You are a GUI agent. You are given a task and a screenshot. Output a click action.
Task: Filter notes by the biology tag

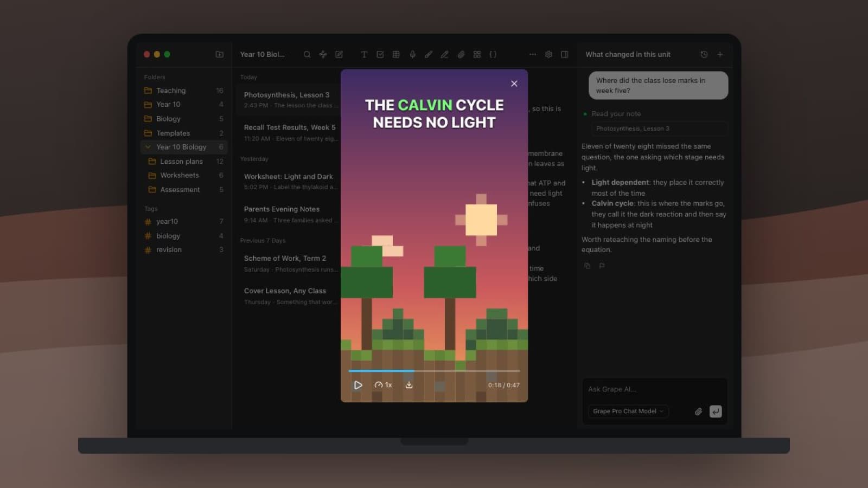pos(184,236)
